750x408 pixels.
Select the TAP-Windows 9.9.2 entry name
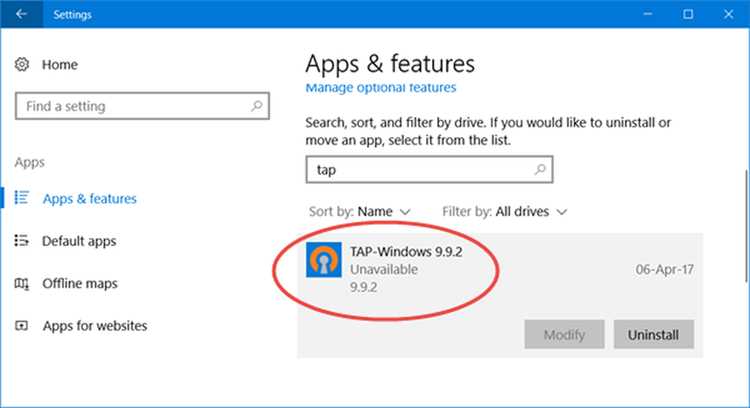[406, 252]
